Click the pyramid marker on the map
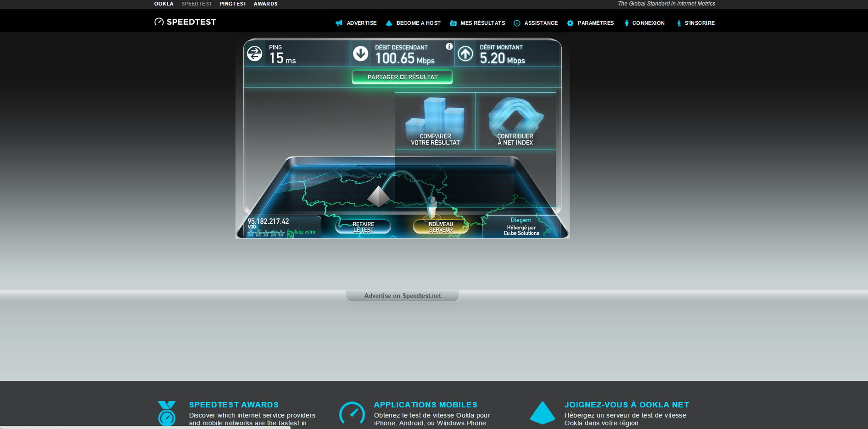The image size is (868, 429). 378,196
